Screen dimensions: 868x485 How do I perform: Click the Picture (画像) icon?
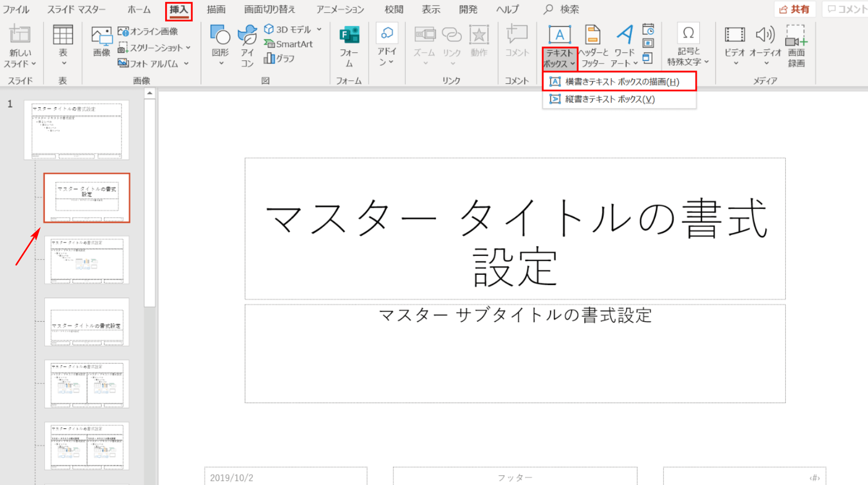(x=102, y=36)
